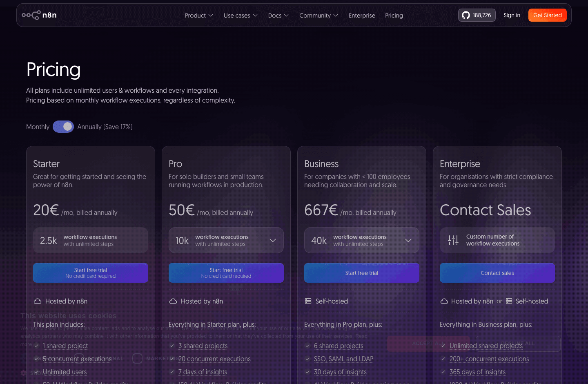Click the 50€ Pro price

coord(182,210)
